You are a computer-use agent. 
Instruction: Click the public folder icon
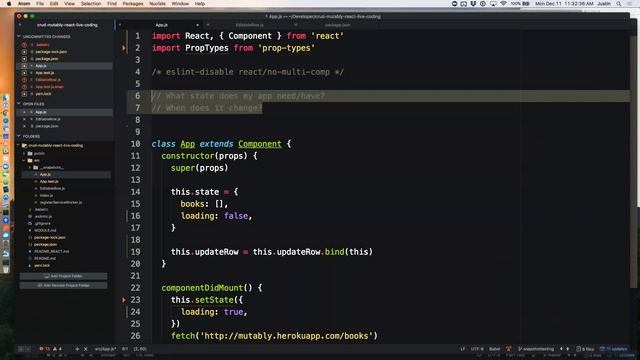[30, 153]
